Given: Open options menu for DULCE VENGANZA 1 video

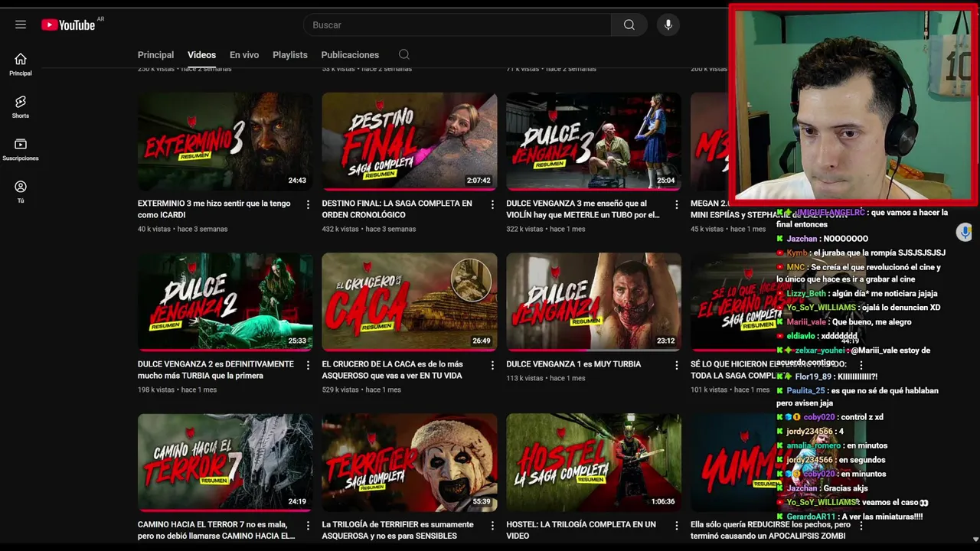Looking at the screenshot, I should (676, 365).
